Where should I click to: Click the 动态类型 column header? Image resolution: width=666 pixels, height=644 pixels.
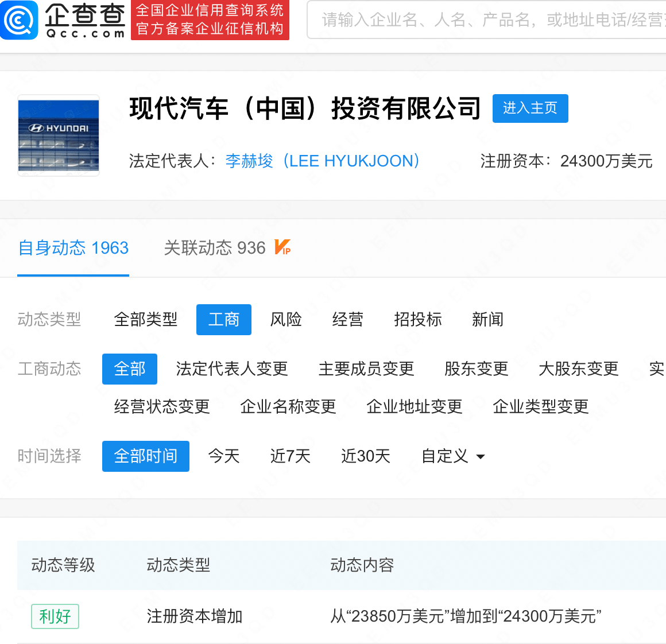point(179,565)
